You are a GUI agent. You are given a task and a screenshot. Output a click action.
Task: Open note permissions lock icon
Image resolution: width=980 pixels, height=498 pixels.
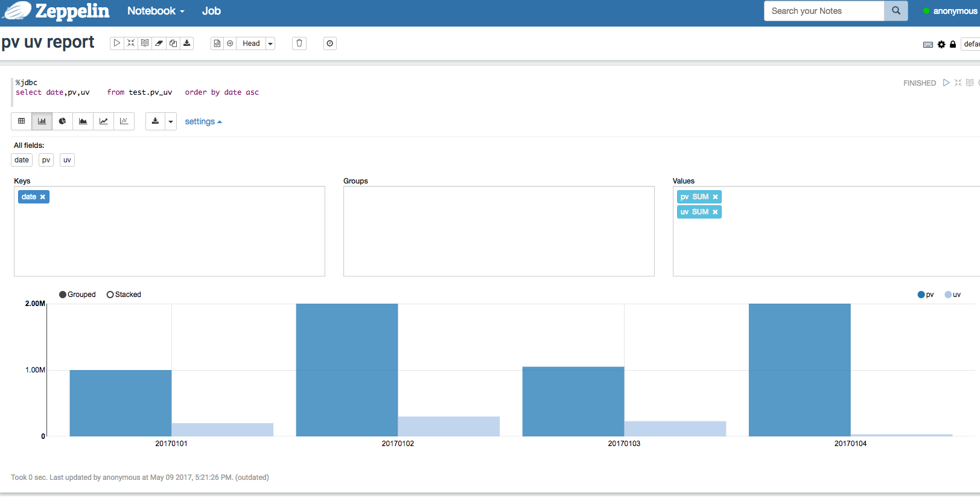(953, 45)
